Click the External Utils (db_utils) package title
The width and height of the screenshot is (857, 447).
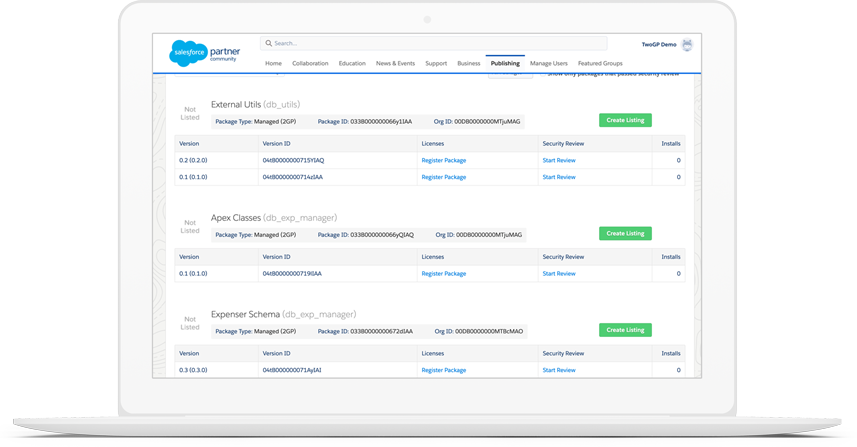coord(255,104)
